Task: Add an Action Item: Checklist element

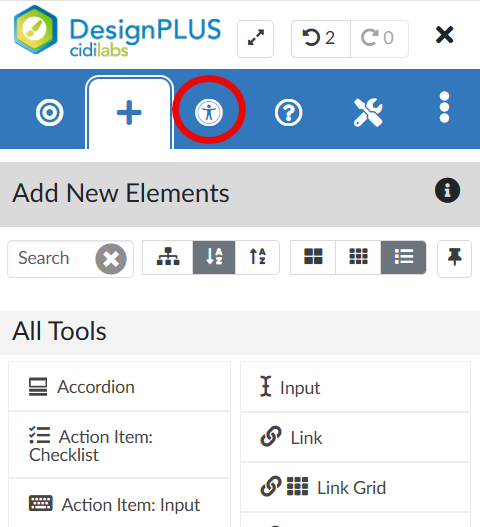Action: [119, 445]
